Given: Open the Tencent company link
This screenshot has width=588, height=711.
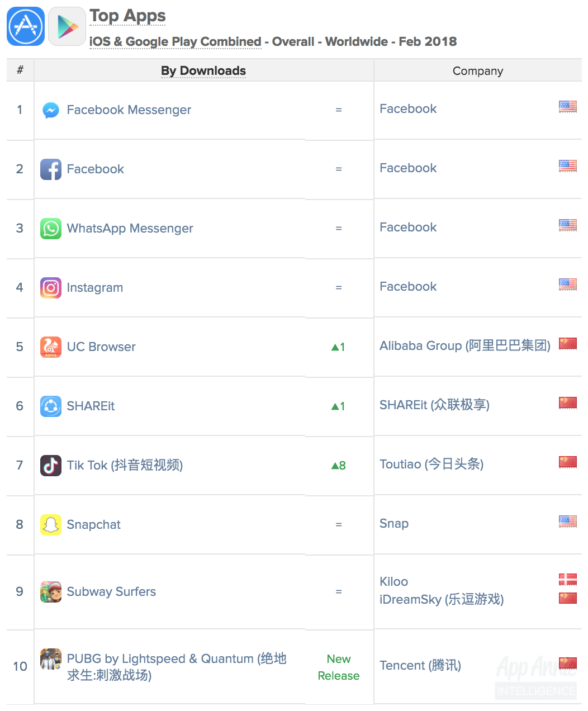Looking at the screenshot, I should pyautogui.click(x=420, y=666).
